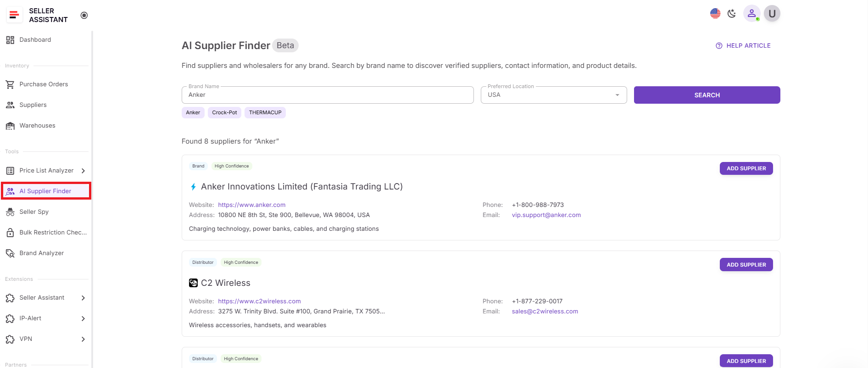Screen dimensions: 868x368
Task: Click the Beta badge next to title
Action: (x=285, y=45)
